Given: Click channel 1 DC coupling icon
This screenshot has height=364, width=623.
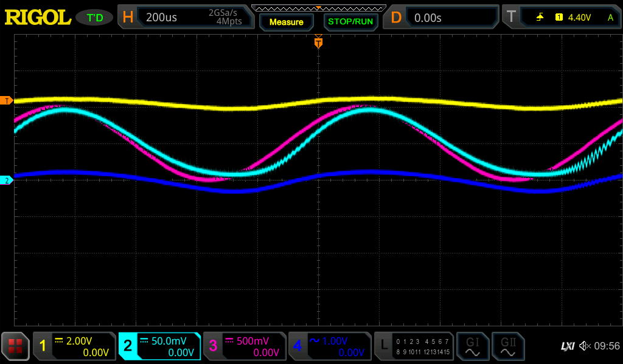Looking at the screenshot, I should 59,340.
